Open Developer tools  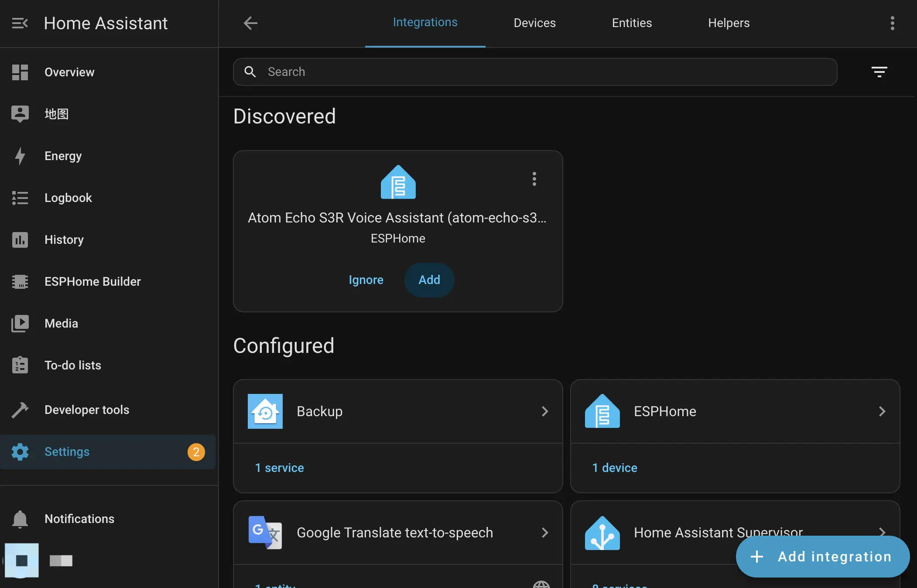[x=86, y=410]
